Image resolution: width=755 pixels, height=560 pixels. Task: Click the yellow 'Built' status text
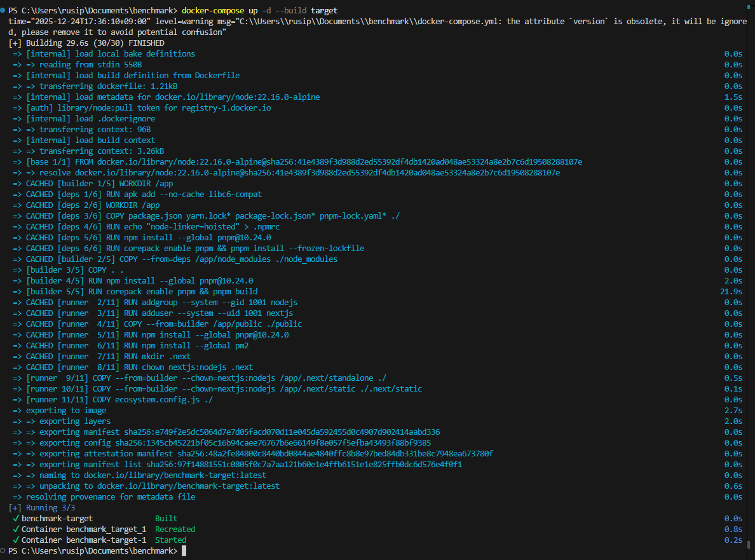point(166,519)
